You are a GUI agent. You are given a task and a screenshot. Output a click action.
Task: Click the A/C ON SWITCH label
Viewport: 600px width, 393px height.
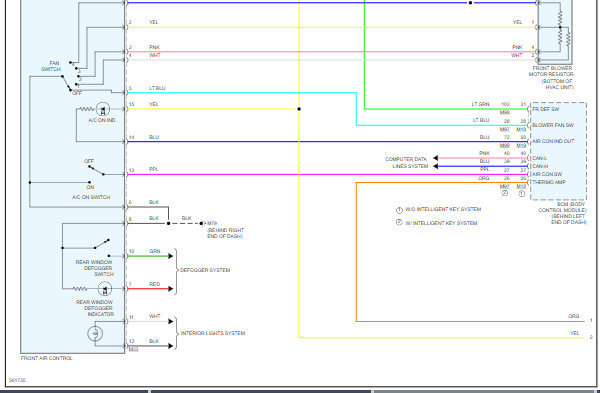(91, 197)
